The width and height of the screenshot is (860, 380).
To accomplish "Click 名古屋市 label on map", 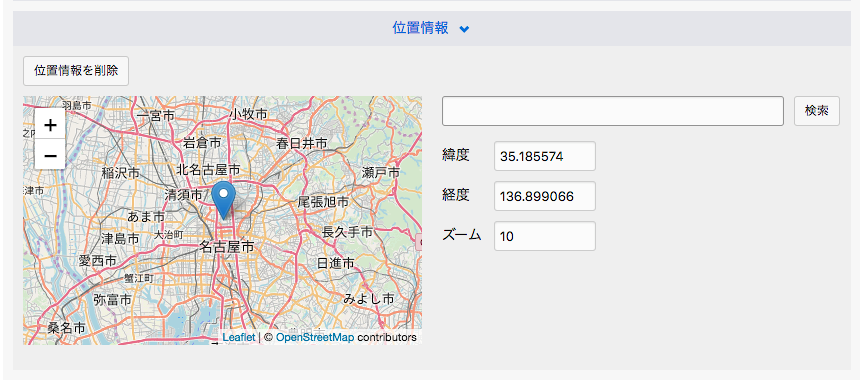I will [x=227, y=247].
